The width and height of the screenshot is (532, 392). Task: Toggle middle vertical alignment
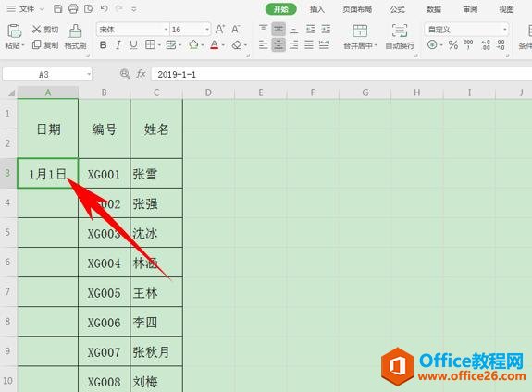[x=278, y=30]
